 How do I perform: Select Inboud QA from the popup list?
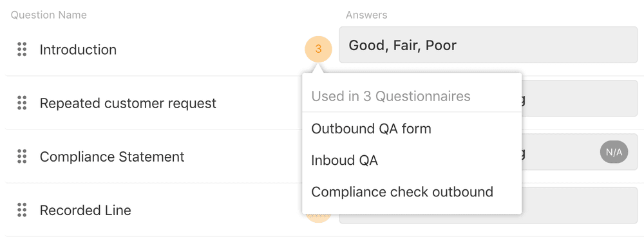click(345, 160)
